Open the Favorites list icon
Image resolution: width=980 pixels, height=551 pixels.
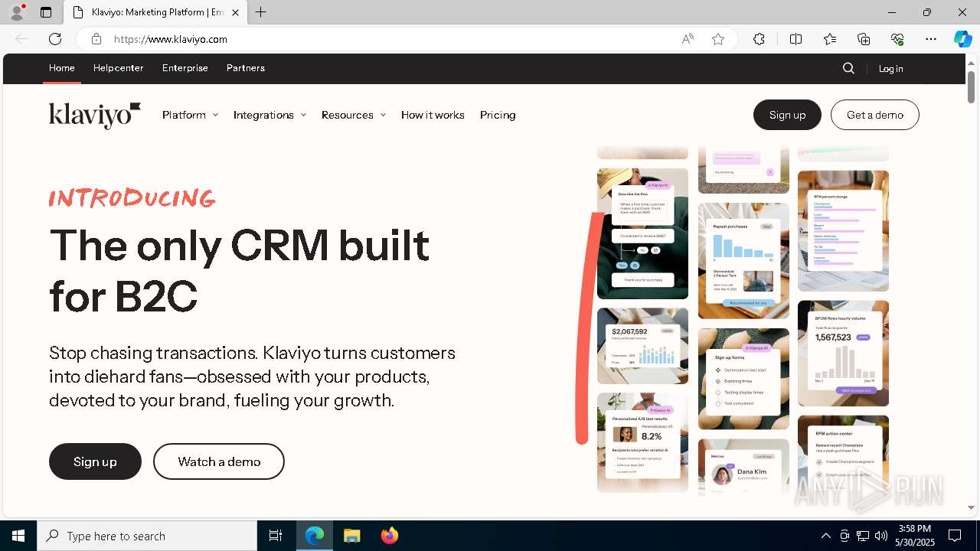[x=830, y=39]
